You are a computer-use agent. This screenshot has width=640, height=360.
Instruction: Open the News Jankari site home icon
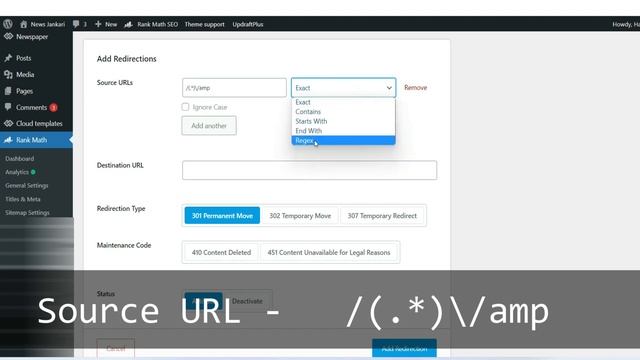tap(24, 24)
